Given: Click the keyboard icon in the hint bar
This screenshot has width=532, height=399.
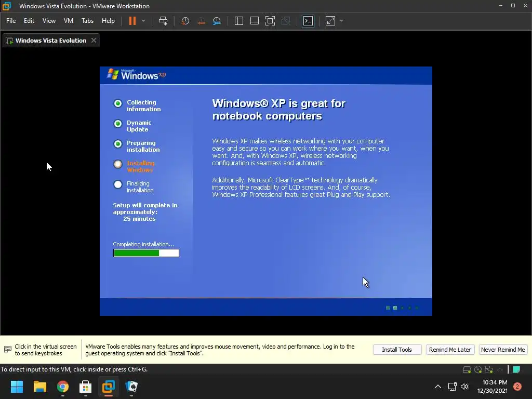Looking at the screenshot, I should (7, 350).
